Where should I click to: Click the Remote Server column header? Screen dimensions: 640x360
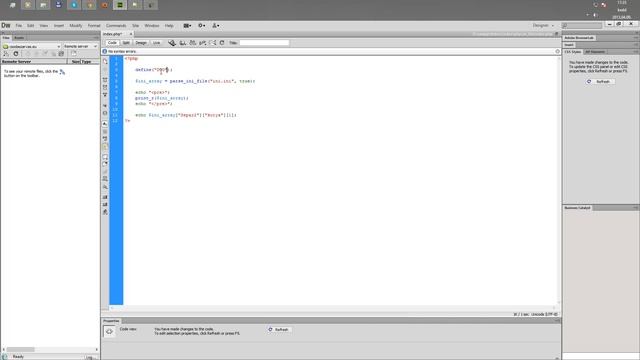click(34, 62)
